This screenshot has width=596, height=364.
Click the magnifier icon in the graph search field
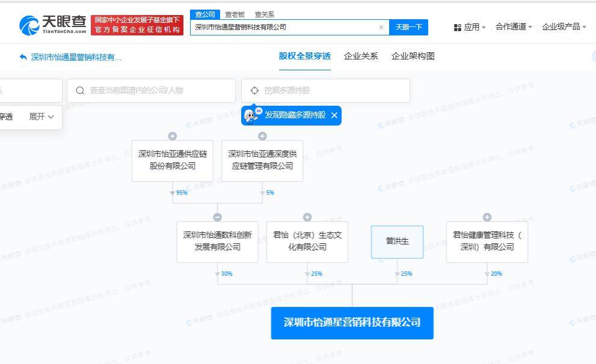pyautogui.click(x=80, y=90)
